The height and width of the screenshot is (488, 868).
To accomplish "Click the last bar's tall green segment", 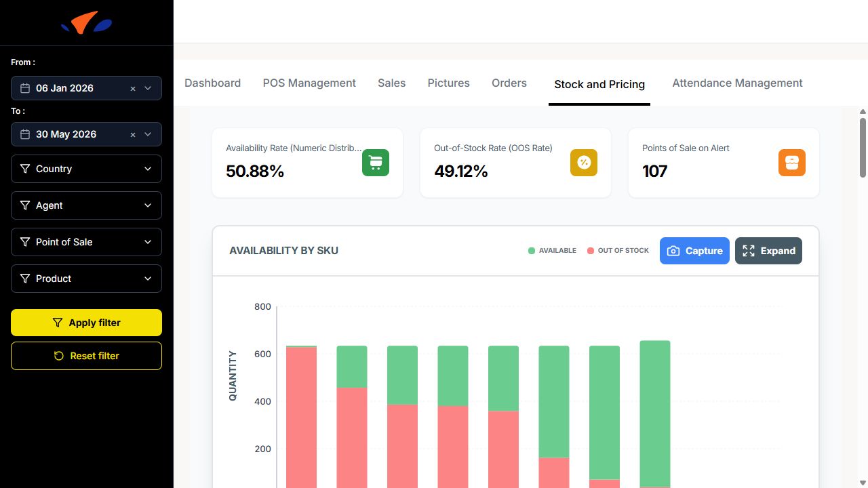I will click(655, 413).
